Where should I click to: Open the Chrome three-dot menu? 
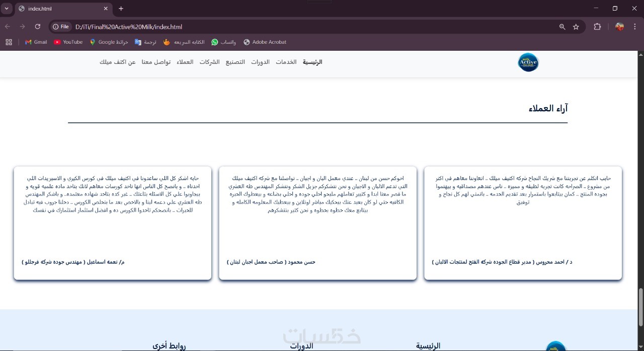coord(634,27)
